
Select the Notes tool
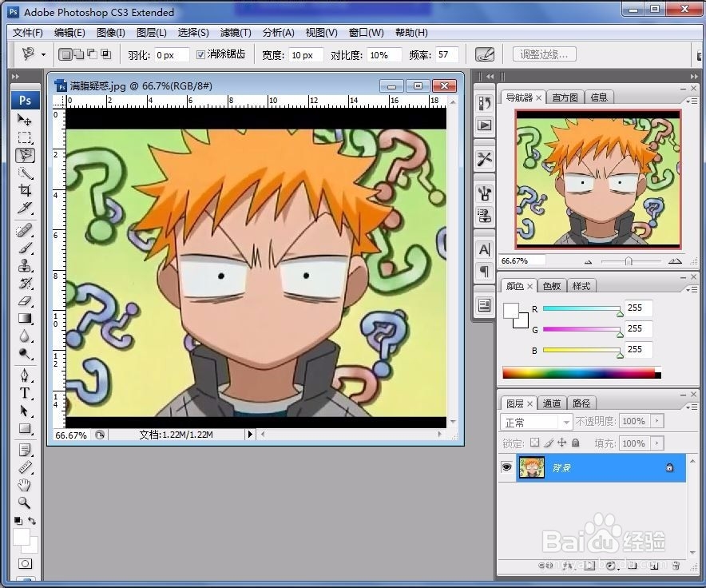[25, 450]
